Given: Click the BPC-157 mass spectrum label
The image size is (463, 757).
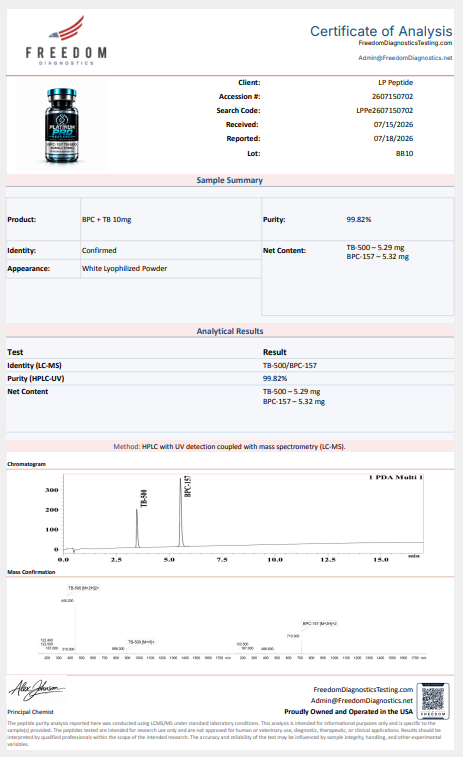Looking at the screenshot, I should (x=320, y=623).
